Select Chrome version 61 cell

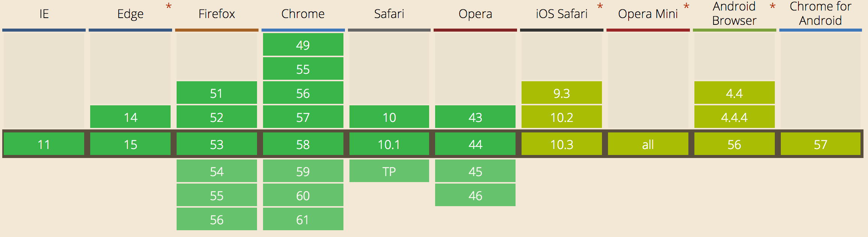tap(303, 219)
